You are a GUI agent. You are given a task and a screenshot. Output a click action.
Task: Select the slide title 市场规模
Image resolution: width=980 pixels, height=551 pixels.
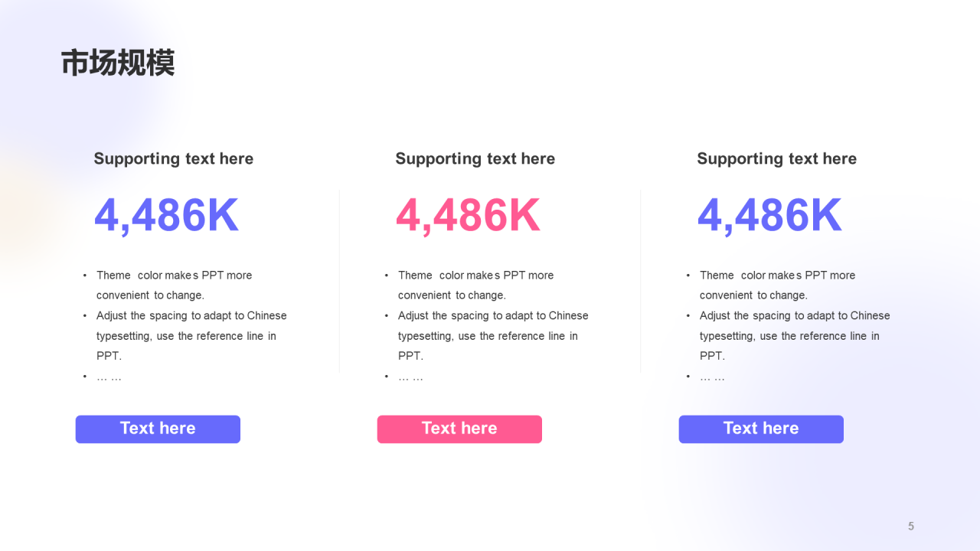coord(118,63)
